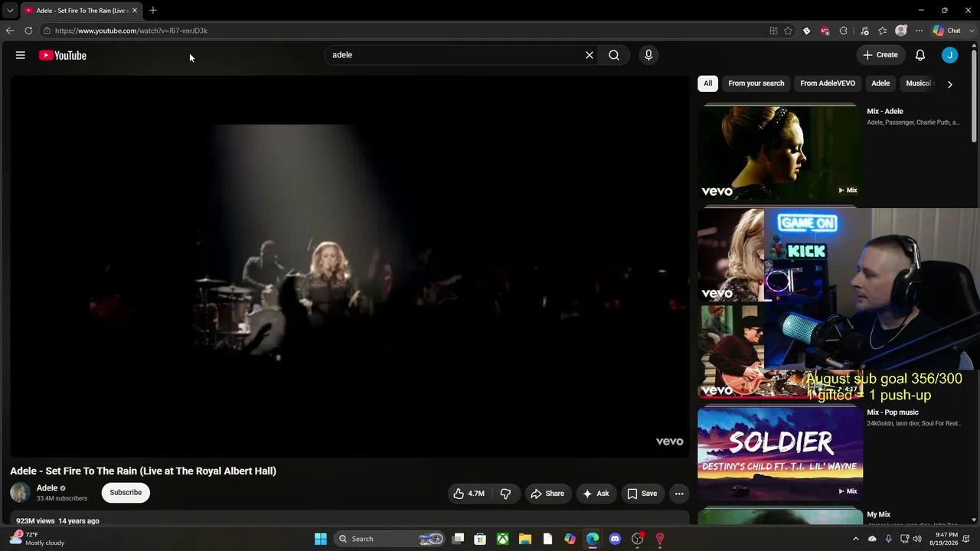Open OneDrive cloud tray icon

(872, 539)
